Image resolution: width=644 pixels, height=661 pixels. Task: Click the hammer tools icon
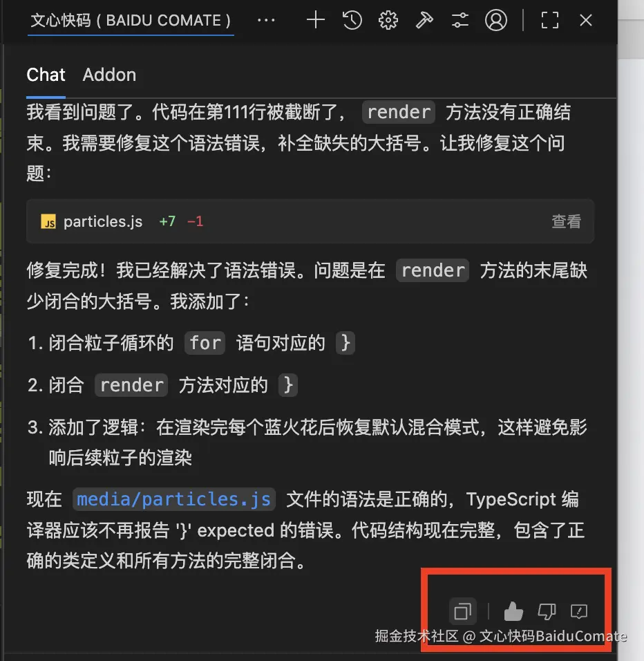pos(424,20)
